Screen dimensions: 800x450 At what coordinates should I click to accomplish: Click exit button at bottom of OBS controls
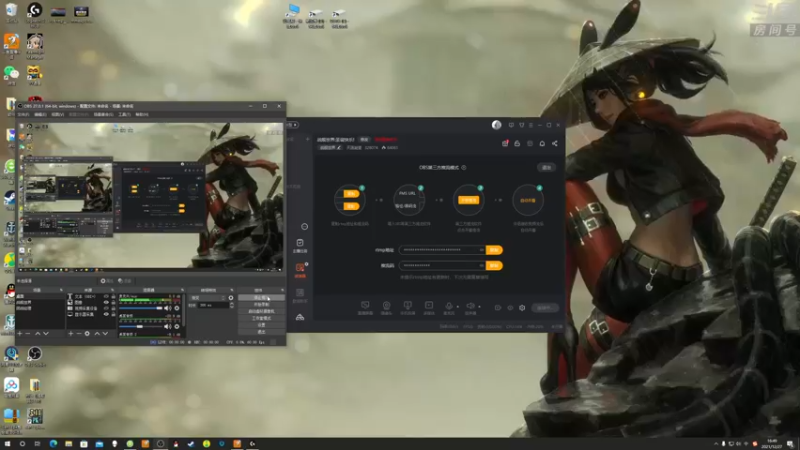coord(261,332)
